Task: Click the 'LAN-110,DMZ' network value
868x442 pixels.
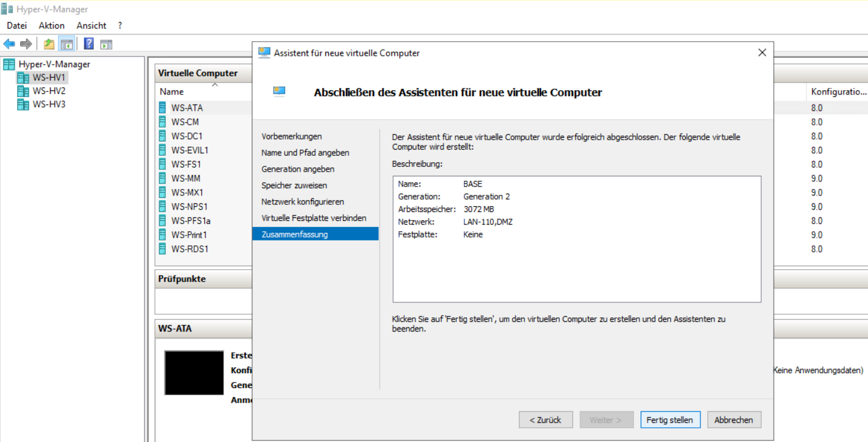Action: [488, 222]
